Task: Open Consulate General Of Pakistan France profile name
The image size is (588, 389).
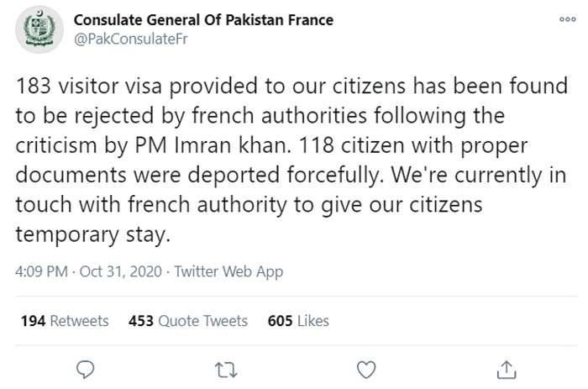Action: point(203,20)
